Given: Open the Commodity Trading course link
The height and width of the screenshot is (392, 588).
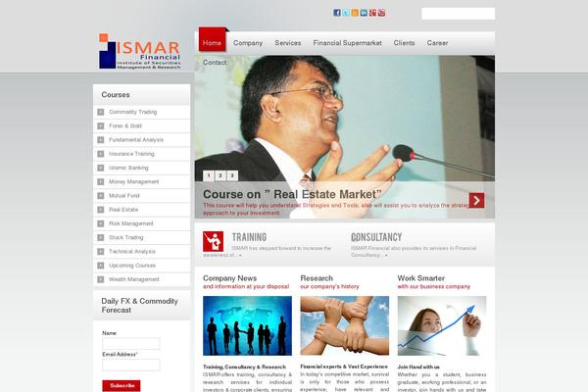Looking at the screenshot, I should [x=132, y=112].
